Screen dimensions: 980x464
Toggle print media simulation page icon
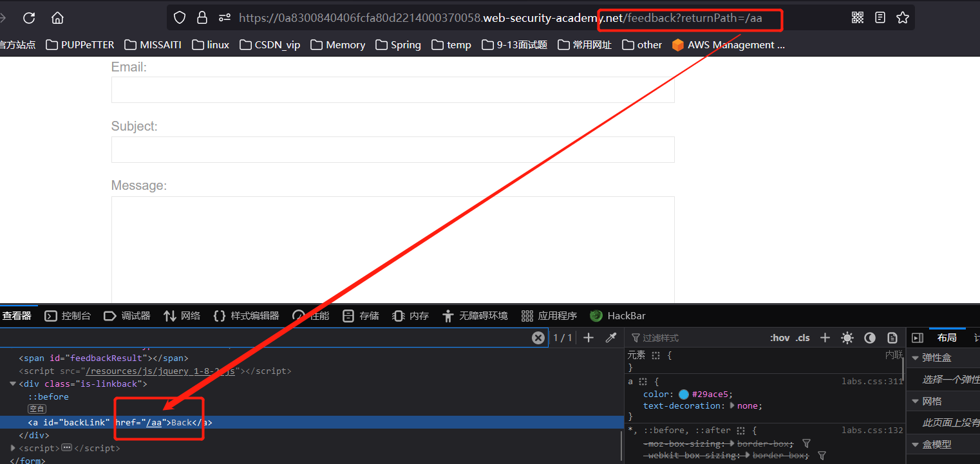coord(892,338)
